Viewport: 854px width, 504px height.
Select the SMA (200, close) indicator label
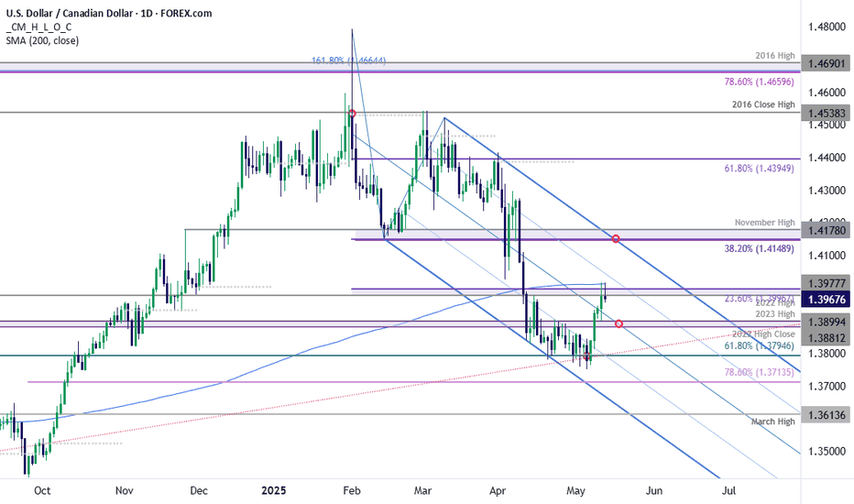(42, 40)
